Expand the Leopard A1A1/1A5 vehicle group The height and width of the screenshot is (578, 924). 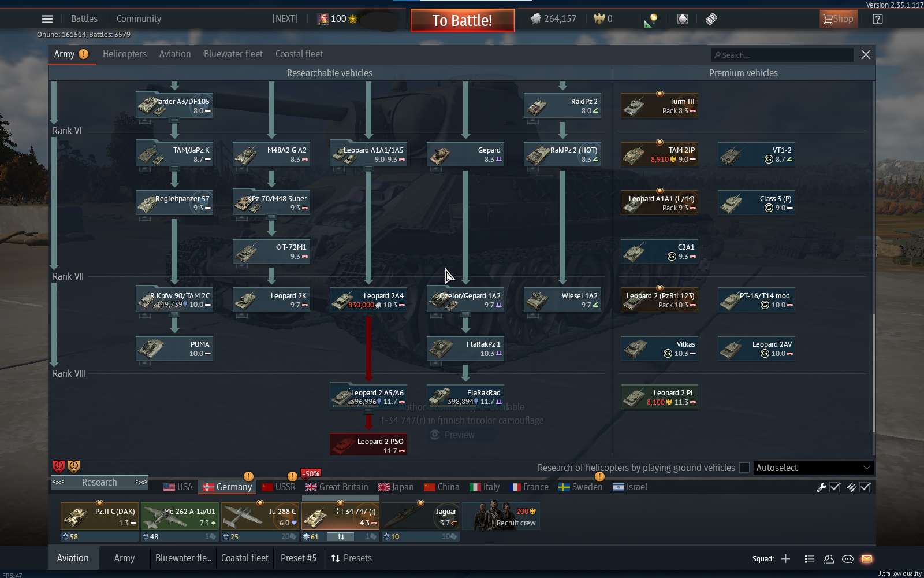pos(368,169)
